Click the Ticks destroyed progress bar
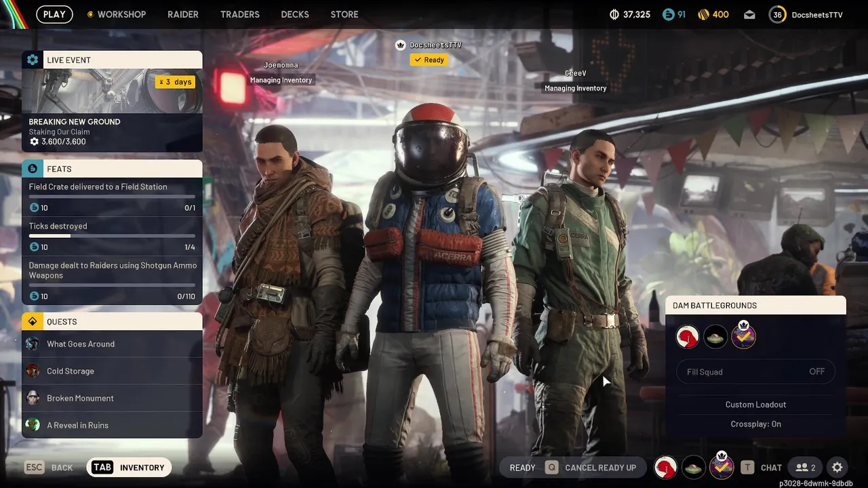 pos(112,236)
